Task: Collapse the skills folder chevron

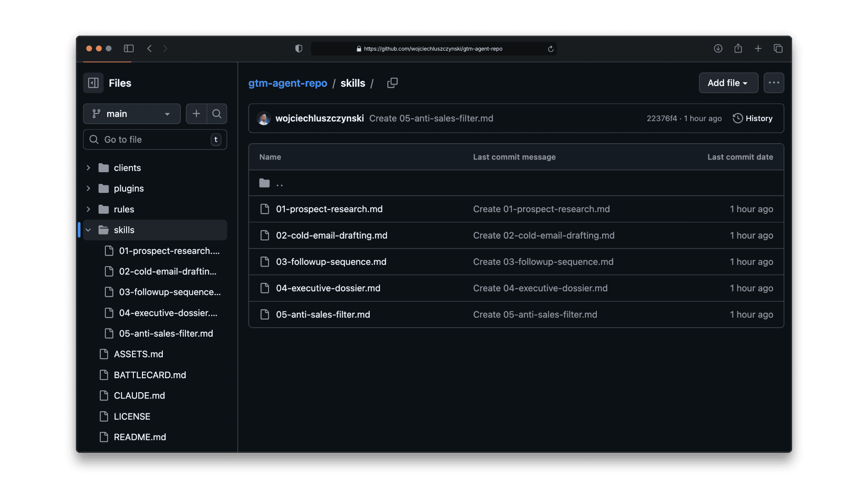Action: [89, 230]
